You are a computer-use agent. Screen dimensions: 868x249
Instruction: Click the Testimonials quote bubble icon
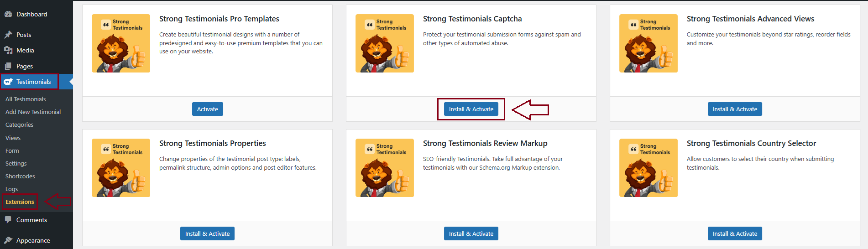pyautogui.click(x=8, y=82)
